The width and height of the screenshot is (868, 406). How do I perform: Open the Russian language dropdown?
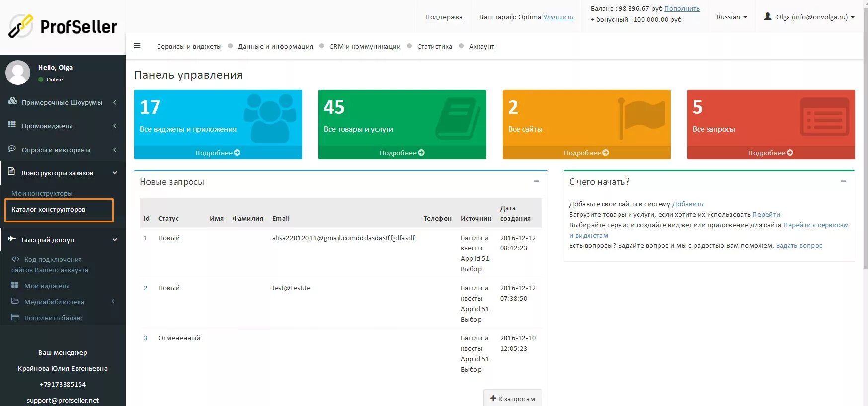click(x=732, y=17)
